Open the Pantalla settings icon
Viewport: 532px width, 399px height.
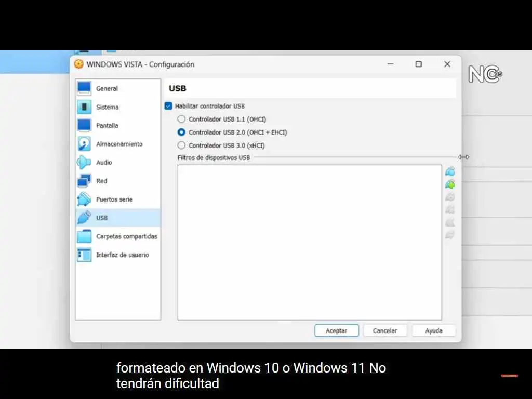84,126
